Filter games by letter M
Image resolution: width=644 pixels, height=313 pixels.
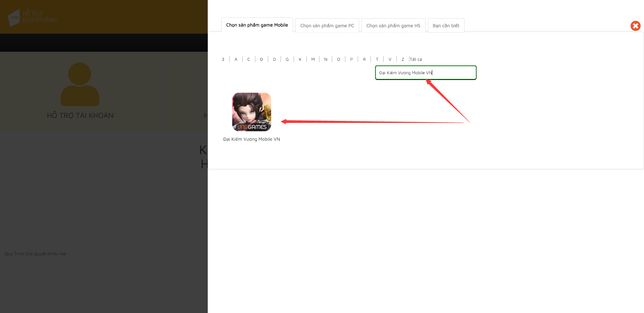[x=313, y=59]
